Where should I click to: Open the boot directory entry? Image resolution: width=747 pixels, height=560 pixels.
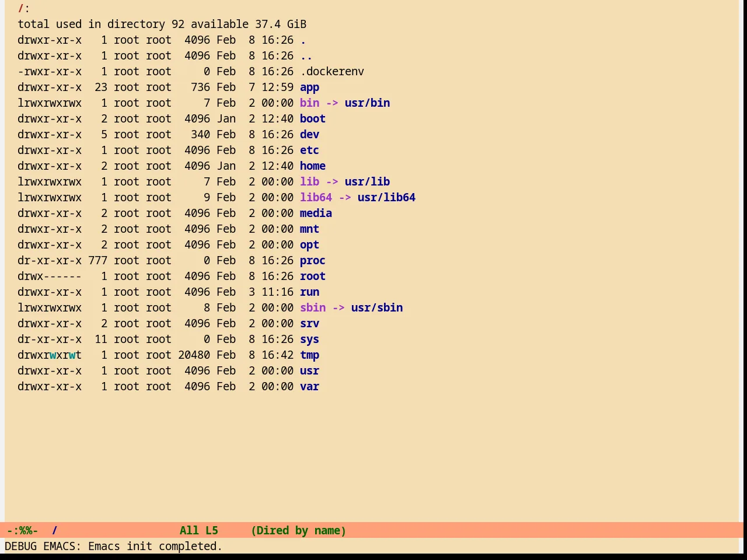point(313,119)
